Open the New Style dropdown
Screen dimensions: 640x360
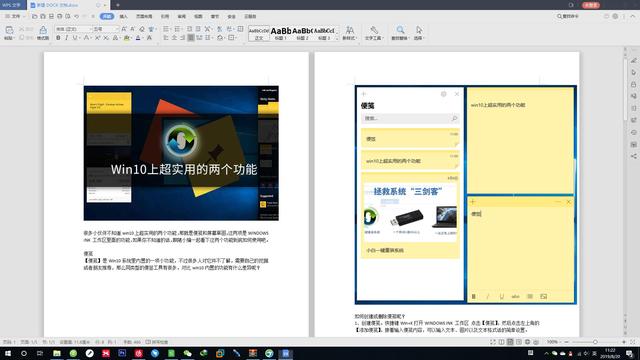tap(349, 33)
